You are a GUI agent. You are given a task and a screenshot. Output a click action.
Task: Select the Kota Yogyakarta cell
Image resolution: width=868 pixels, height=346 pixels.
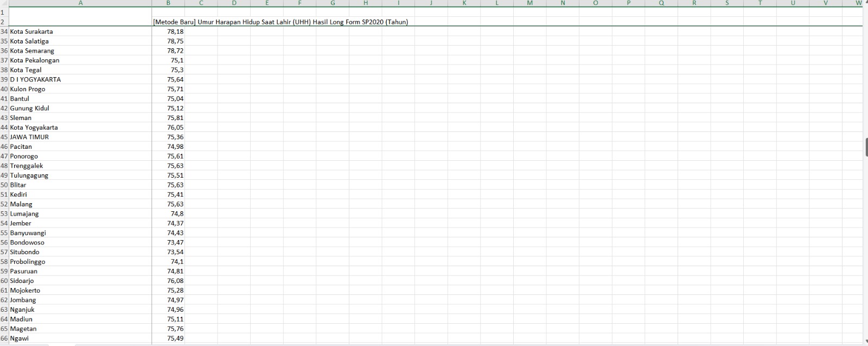click(x=80, y=128)
